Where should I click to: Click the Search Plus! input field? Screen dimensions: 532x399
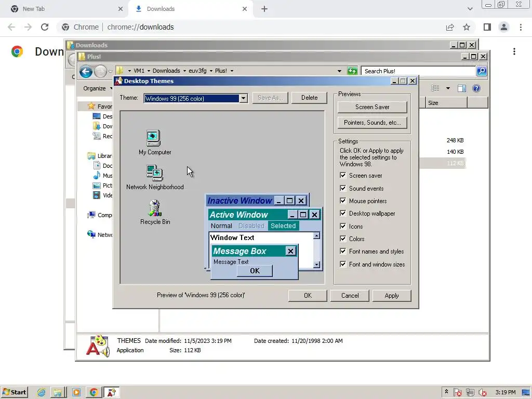(x=418, y=71)
